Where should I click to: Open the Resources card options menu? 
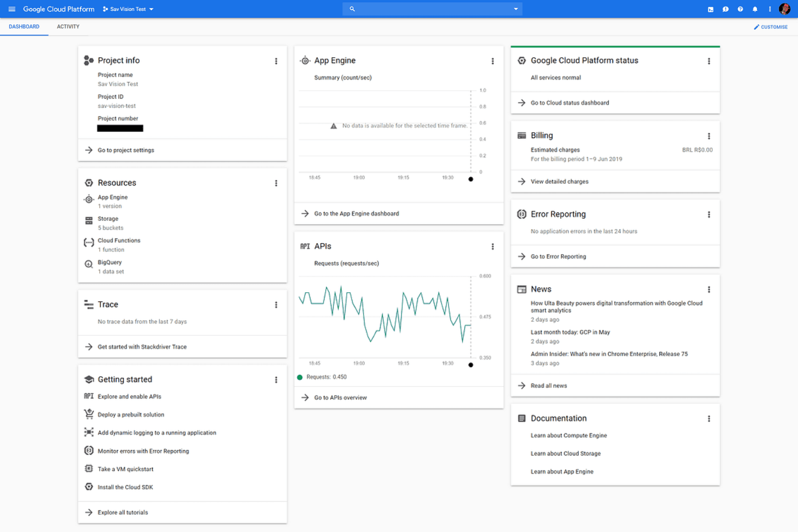pos(276,183)
